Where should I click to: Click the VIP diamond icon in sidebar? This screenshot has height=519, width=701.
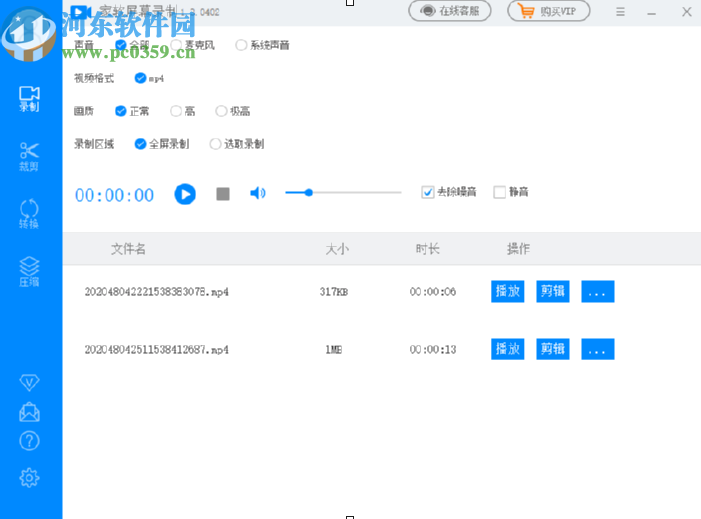[x=29, y=382]
